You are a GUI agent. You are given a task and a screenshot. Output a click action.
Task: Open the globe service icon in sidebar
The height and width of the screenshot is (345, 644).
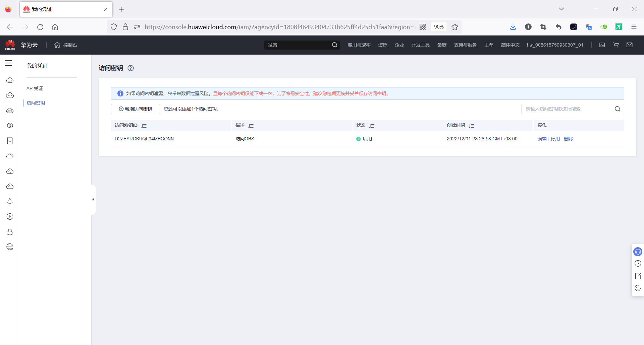tap(10, 247)
